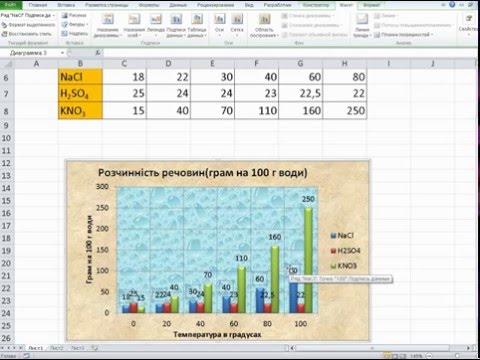Click the Excel Help question mark icon

pyautogui.click(x=452, y=5)
